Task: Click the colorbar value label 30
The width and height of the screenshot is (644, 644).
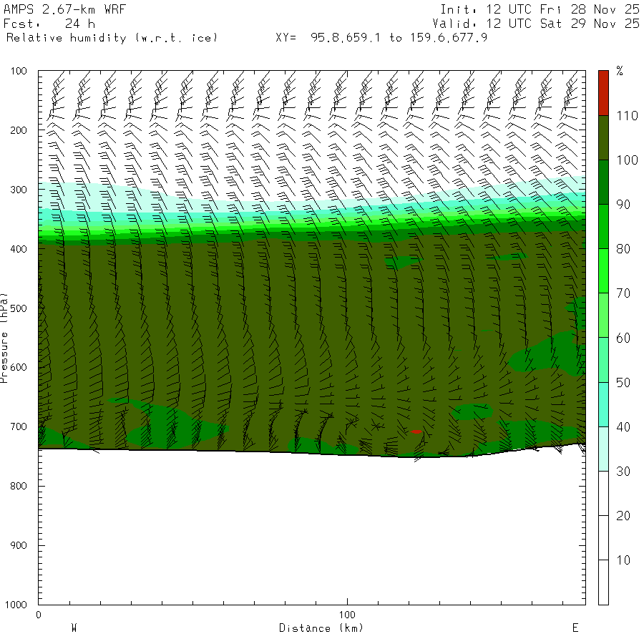Action: pyautogui.click(x=623, y=471)
